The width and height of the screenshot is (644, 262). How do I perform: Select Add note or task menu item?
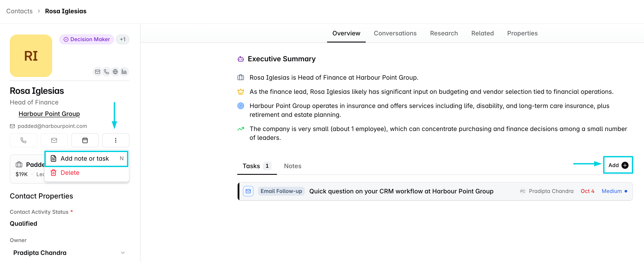87,159
